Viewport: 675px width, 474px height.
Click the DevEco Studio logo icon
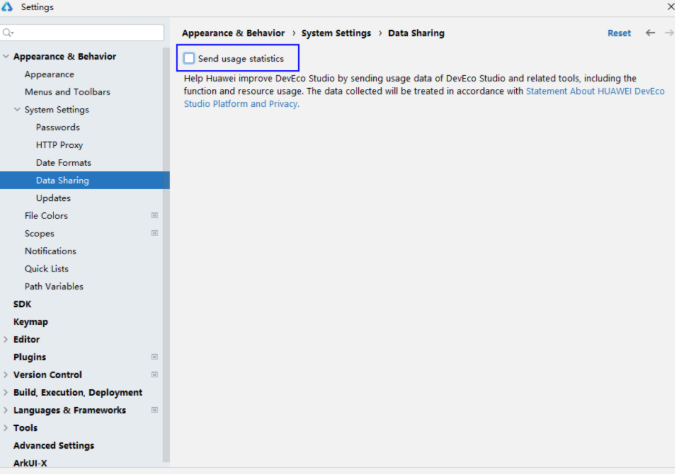[7, 6]
